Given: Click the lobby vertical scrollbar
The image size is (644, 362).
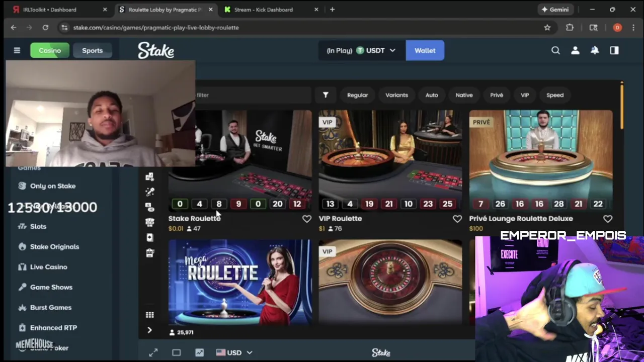Looking at the screenshot, I should (x=622, y=106).
